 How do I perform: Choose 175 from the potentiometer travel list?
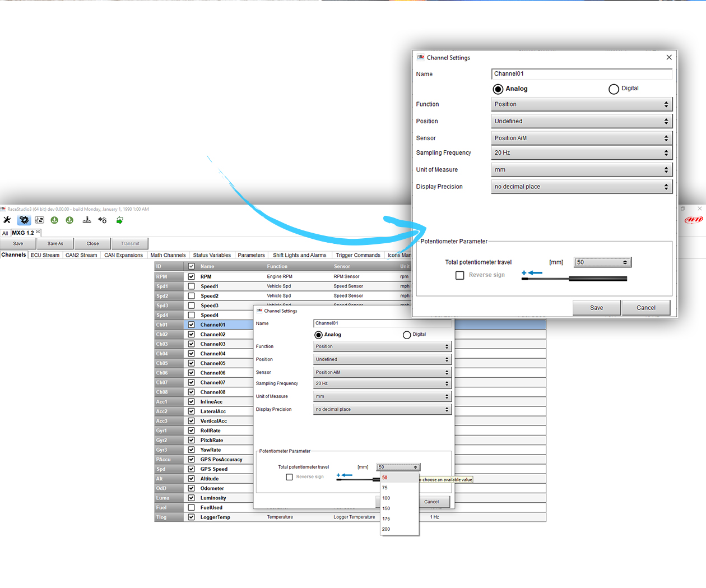tap(400, 518)
